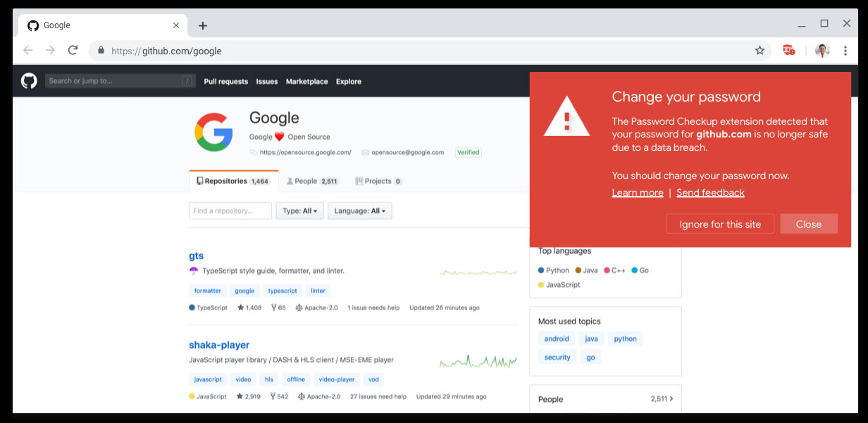The width and height of the screenshot is (868, 423).
Task: Click the shaka-player activity sparkline graph
Action: pos(478,361)
